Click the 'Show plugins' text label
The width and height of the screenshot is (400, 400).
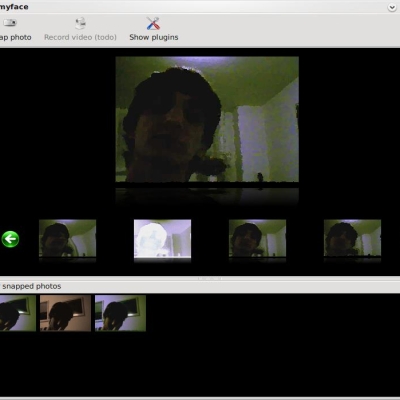(154, 37)
